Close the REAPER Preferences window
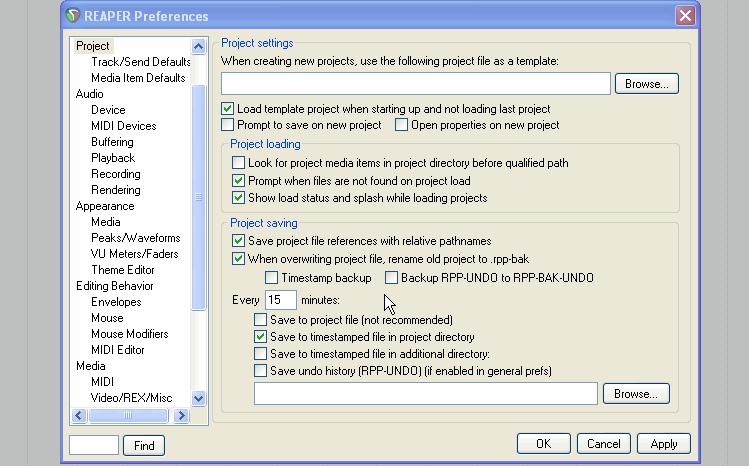 click(x=684, y=16)
